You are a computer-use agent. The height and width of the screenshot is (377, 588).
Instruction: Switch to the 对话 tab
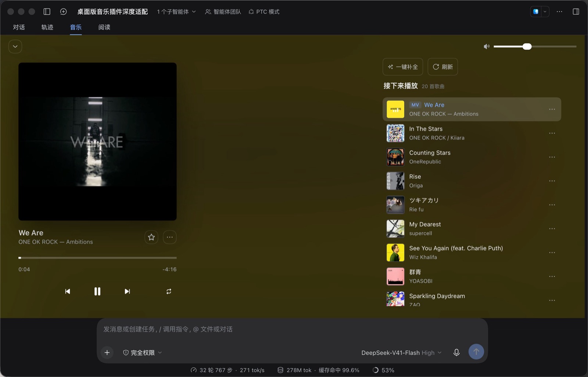point(19,27)
